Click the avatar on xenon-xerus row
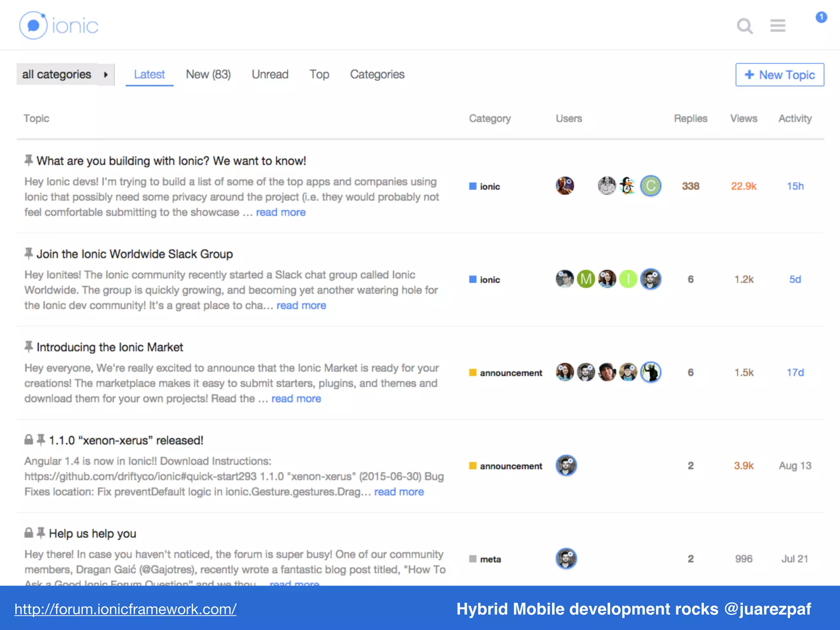 click(x=566, y=465)
